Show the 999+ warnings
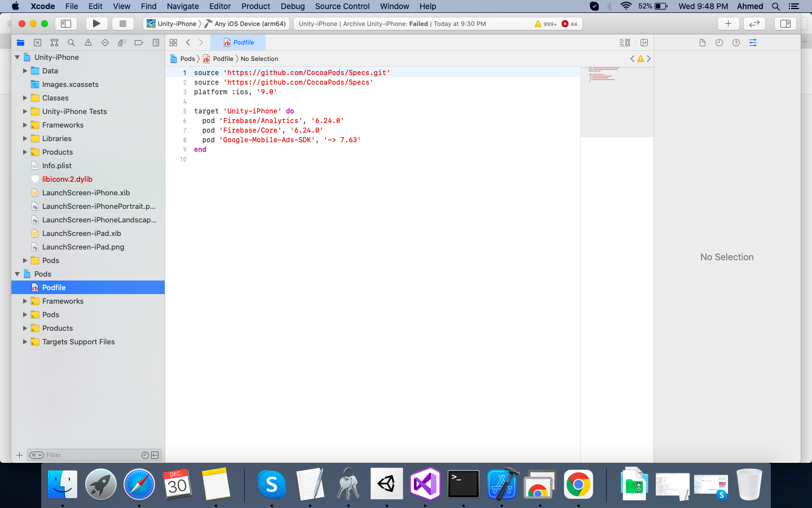The image size is (812, 508). tap(545, 24)
